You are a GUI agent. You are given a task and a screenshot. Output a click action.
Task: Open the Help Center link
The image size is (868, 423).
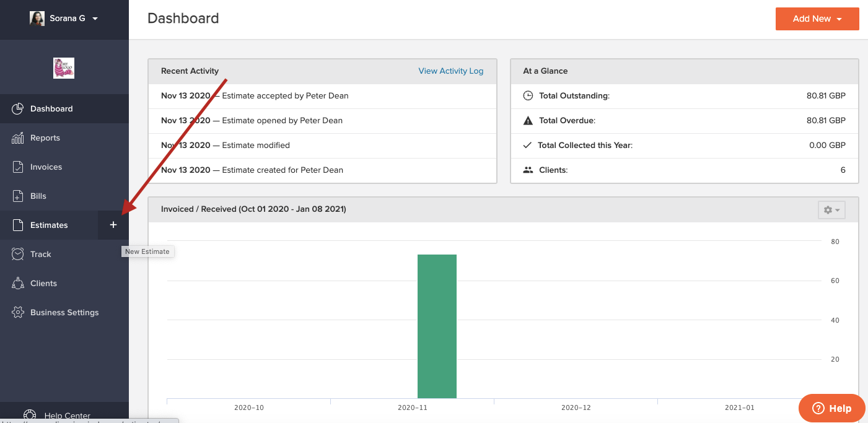point(67,416)
